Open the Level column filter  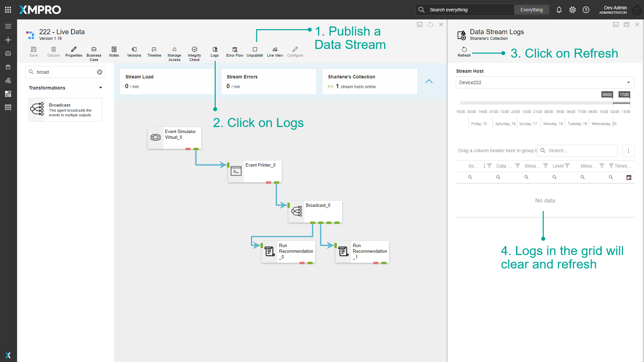[567, 166]
